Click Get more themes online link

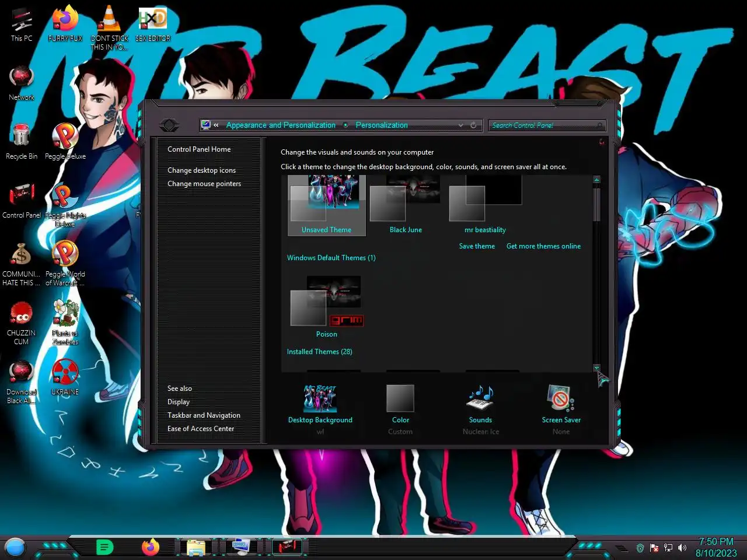point(543,246)
